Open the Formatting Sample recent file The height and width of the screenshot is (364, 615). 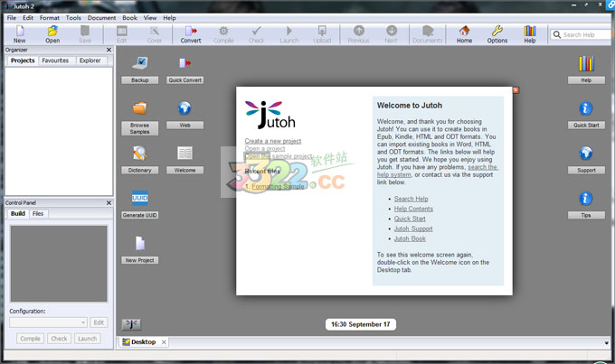(278, 186)
